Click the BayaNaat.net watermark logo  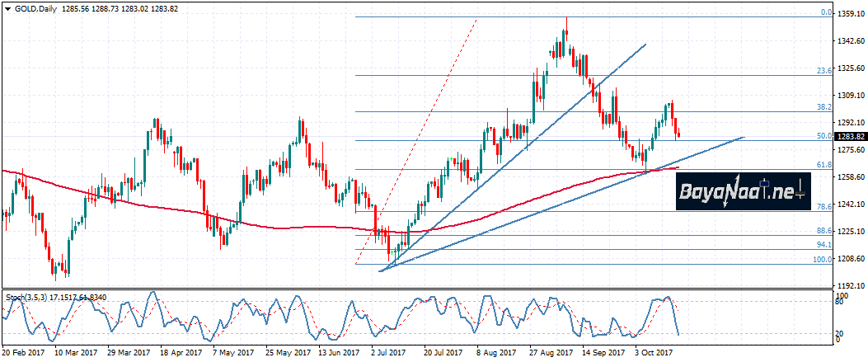[x=739, y=191]
